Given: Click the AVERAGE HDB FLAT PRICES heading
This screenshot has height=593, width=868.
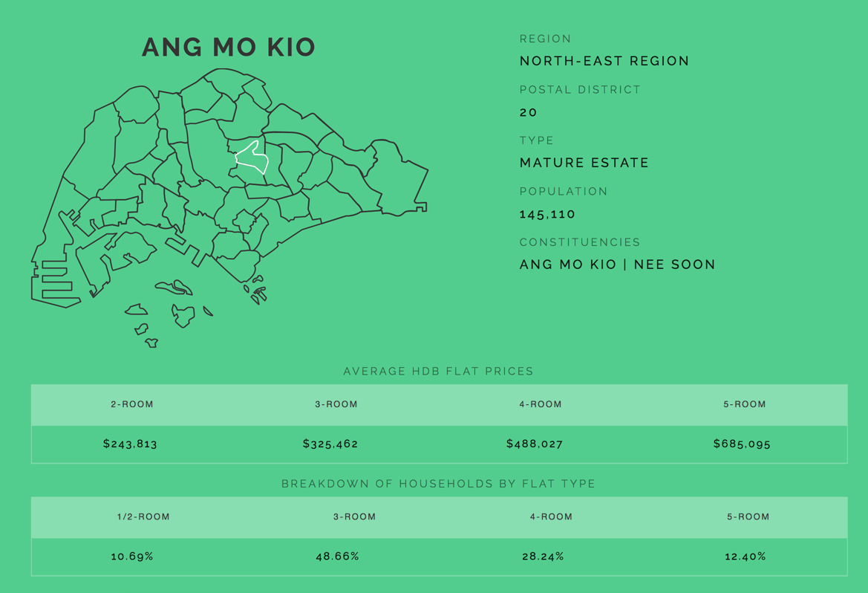Looking at the screenshot, I should 438,371.
